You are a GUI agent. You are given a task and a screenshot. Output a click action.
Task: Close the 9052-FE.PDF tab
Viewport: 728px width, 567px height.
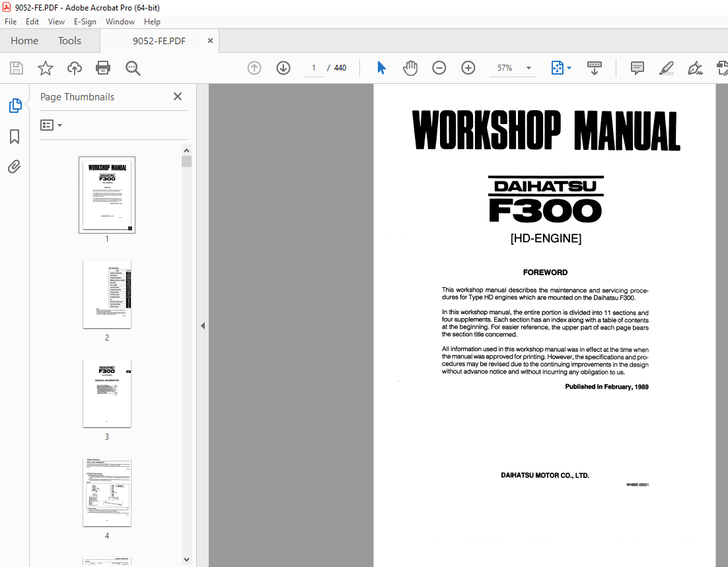point(210,41)
